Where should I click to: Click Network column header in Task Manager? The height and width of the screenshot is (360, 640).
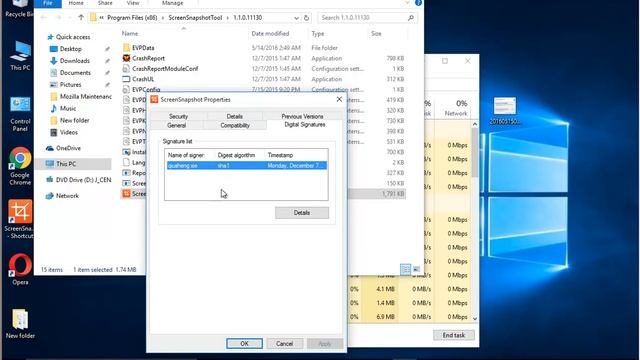tap(456, 108)
